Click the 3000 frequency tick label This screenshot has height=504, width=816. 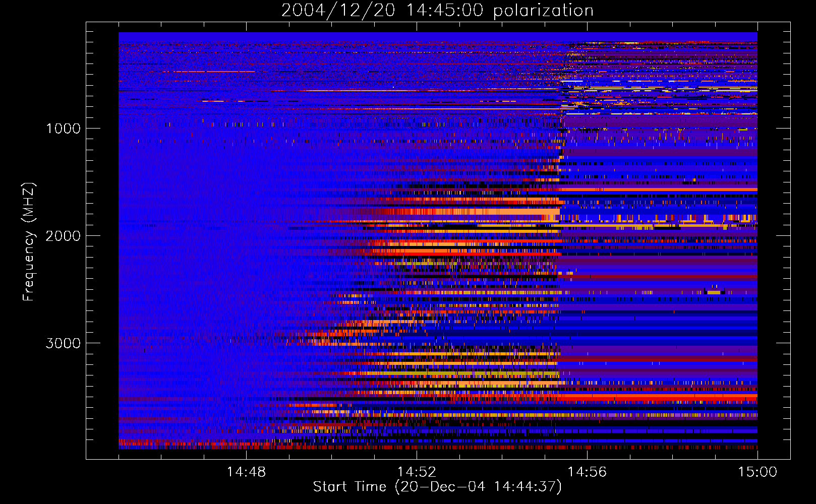click(x=63, y=343)
